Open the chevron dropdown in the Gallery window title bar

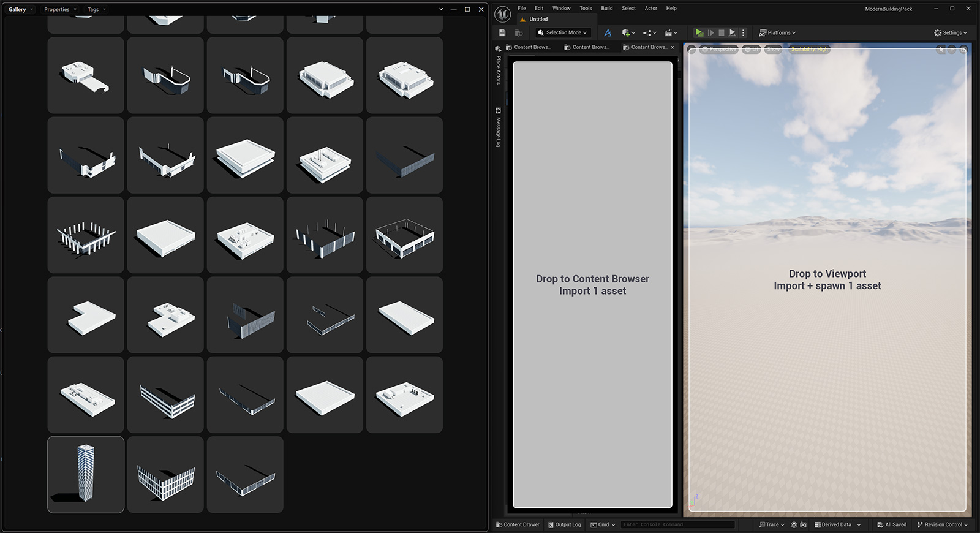pyautogui.click(x=441, y=9)
